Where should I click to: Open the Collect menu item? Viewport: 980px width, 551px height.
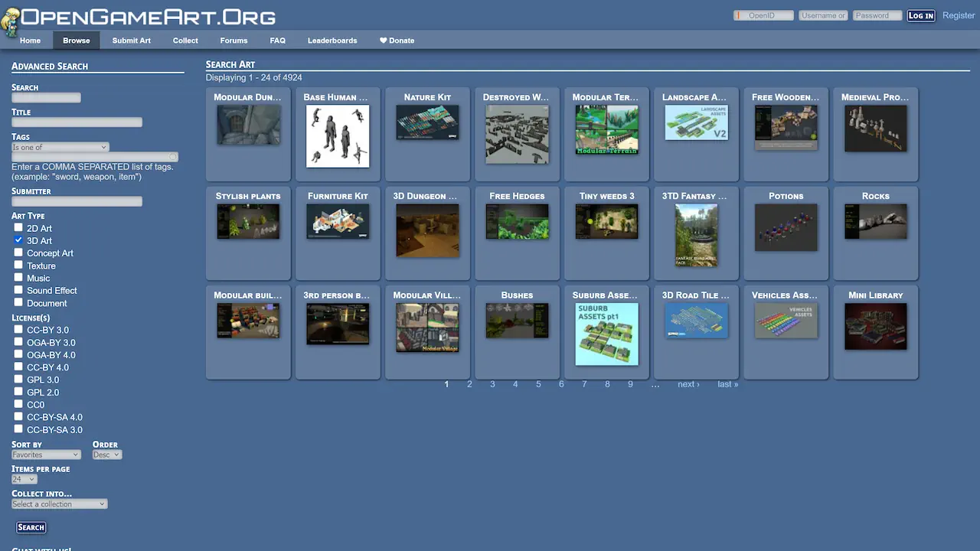click(x=185, y=41)
